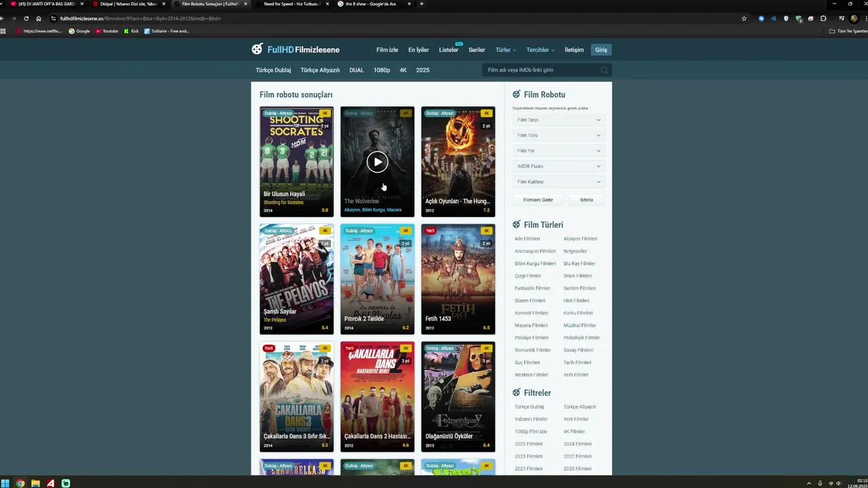The image size is (868, 488).
Task: Click the red A app icon in the taskbar
Action: (x=51, y=483)
